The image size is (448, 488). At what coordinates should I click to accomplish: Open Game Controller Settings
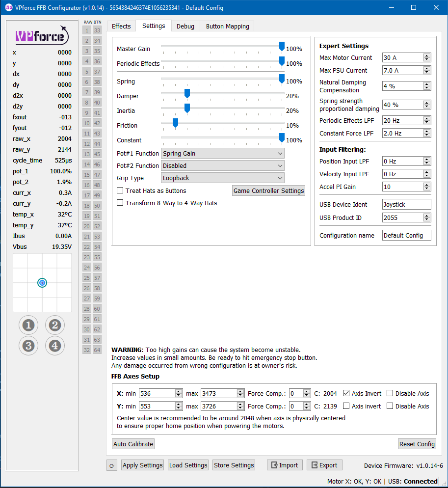268,190
